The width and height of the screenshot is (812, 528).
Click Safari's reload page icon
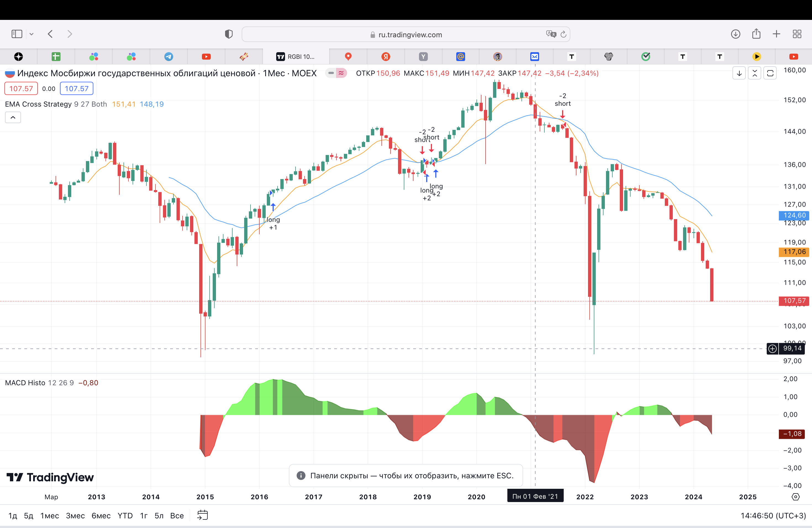[563, 35]
